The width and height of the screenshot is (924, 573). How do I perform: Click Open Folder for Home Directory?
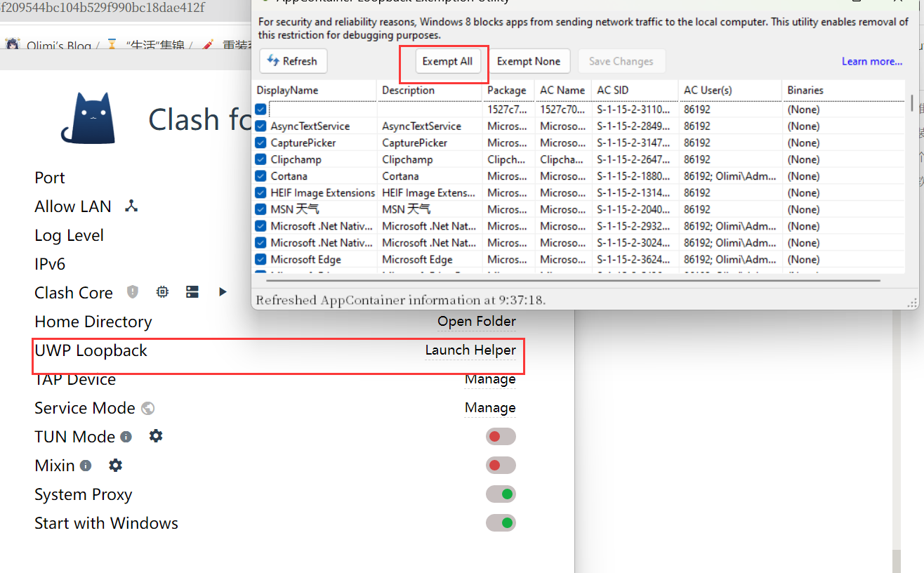click(x=477, y=322)
